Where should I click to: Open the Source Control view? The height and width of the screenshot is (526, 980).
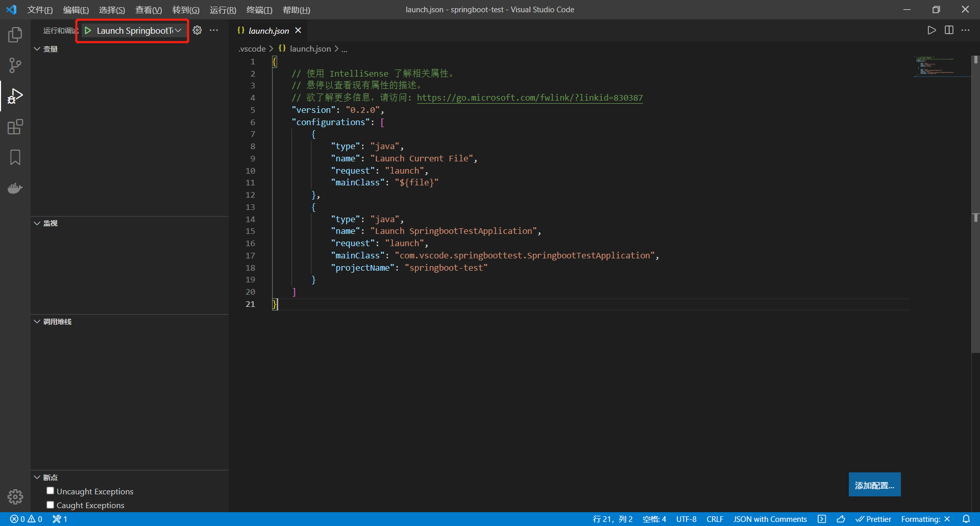pyautogui.click(x=15, y=65)
